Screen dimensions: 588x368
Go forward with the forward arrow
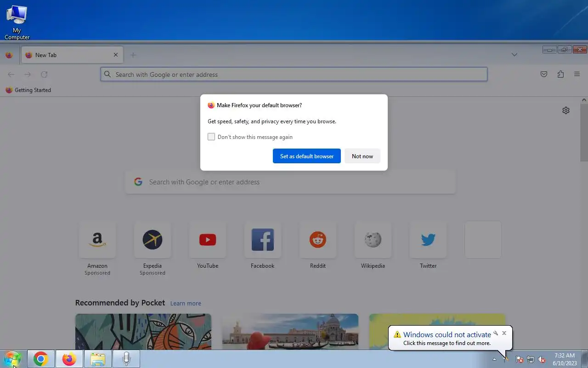[x=28, y=74]
